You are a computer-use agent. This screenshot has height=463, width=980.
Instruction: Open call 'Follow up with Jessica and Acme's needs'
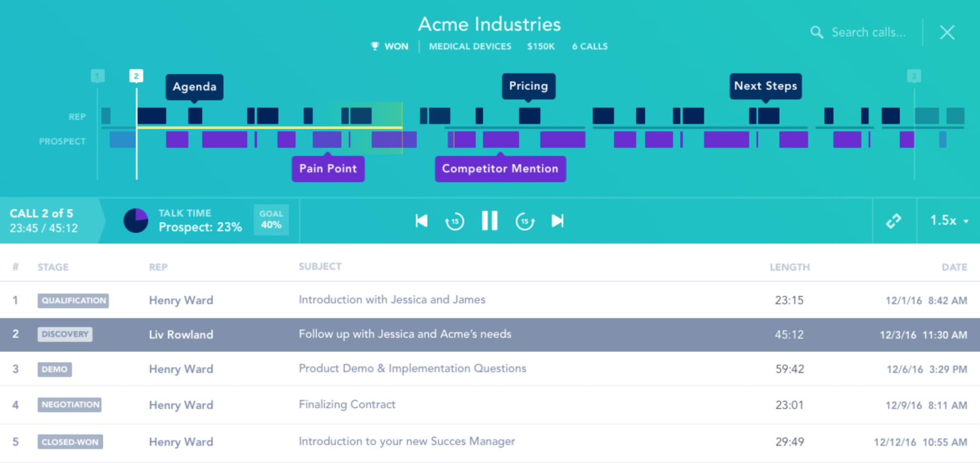pos(405,334)
